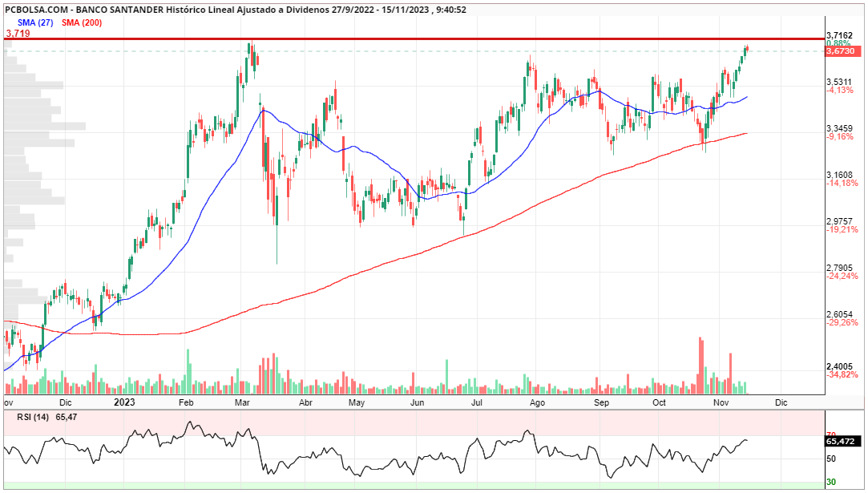Click the -34,82% percentage label
868x493 pixels.
pos(842,374)
